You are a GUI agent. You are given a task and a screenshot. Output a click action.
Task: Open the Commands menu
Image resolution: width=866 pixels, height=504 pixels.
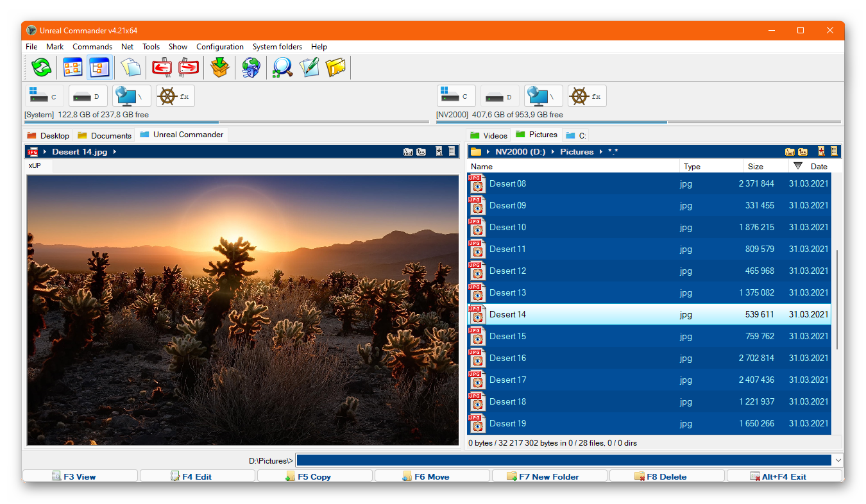pyautogui.click(x=92, y=47)
